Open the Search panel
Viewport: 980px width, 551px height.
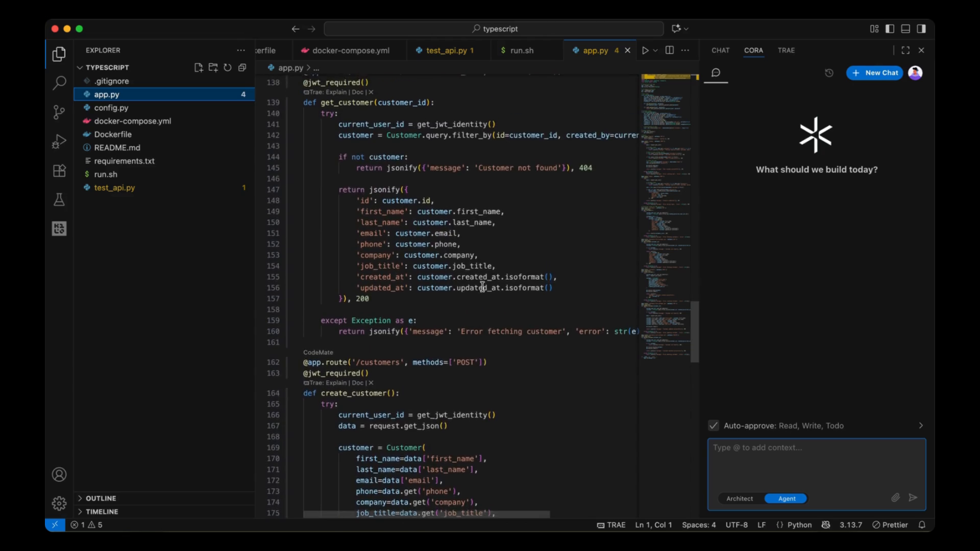(59, 82)
